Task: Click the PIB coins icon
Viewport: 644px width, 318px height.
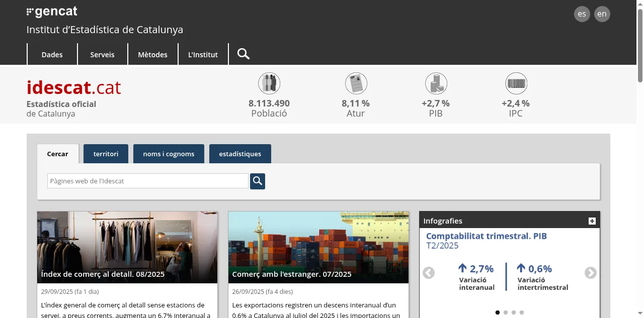Action: tap(436, 83)
